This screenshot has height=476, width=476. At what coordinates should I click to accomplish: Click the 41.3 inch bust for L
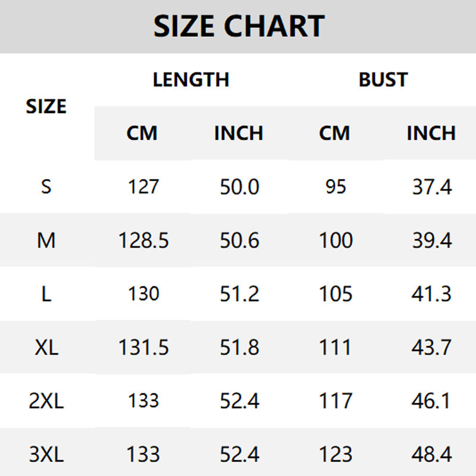coord(432,294)
